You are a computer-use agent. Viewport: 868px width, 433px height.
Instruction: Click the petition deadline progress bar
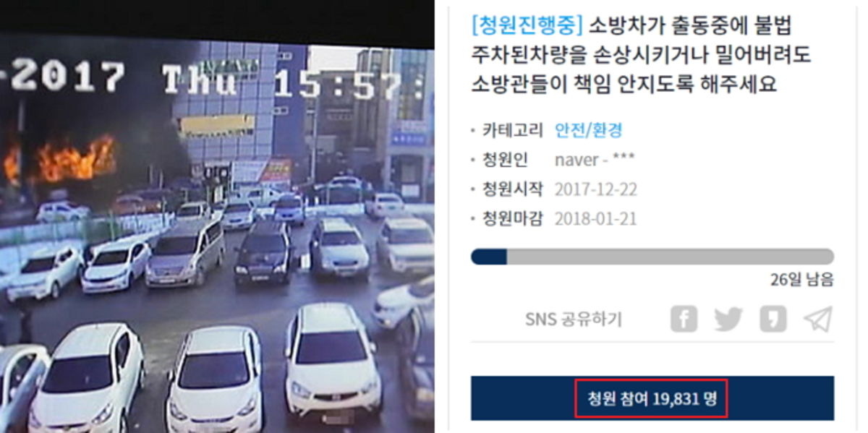coord(652,257)
